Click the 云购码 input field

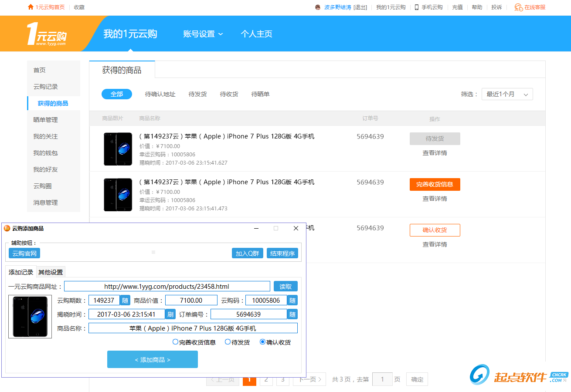tap(266, 300)
